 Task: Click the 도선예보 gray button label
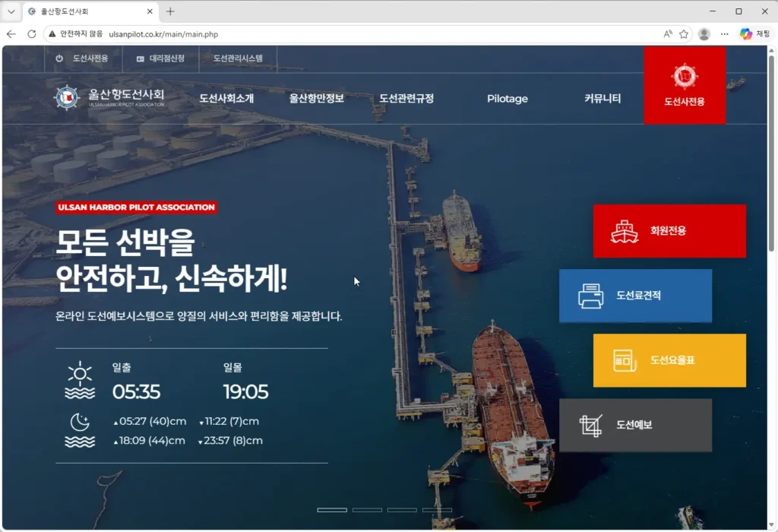634,425
